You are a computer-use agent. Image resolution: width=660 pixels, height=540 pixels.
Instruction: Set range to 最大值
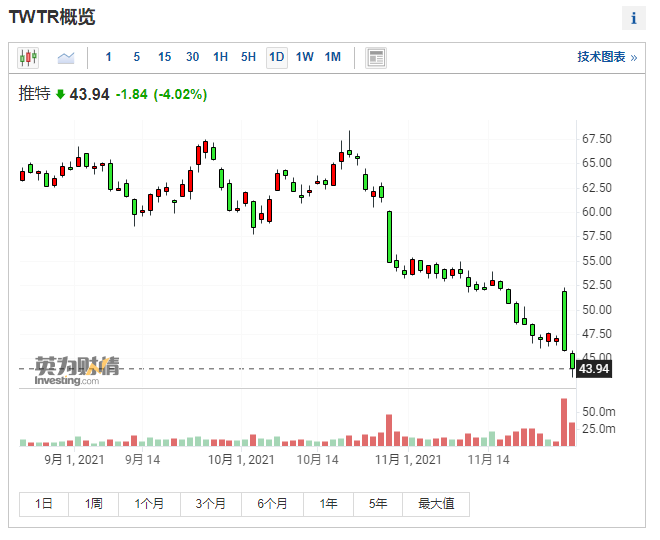(436, 504)
